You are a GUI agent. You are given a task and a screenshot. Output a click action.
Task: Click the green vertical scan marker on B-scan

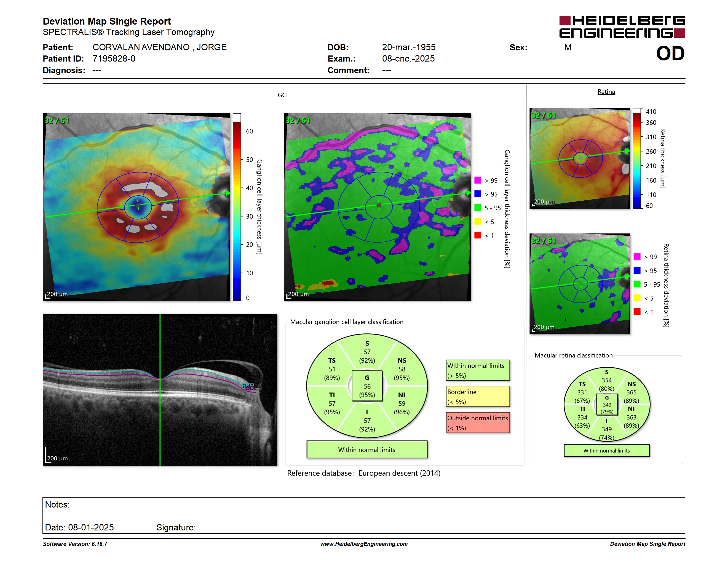tap(160, 390)
